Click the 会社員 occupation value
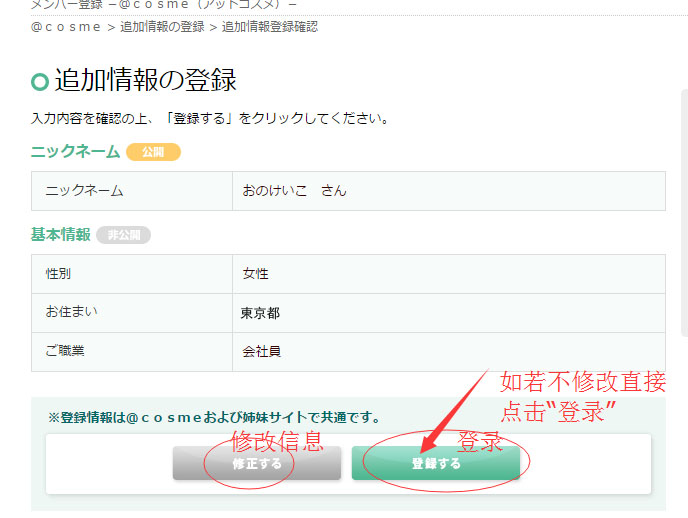This screenshot has height=518, width=688. click(x=262, y=352)
